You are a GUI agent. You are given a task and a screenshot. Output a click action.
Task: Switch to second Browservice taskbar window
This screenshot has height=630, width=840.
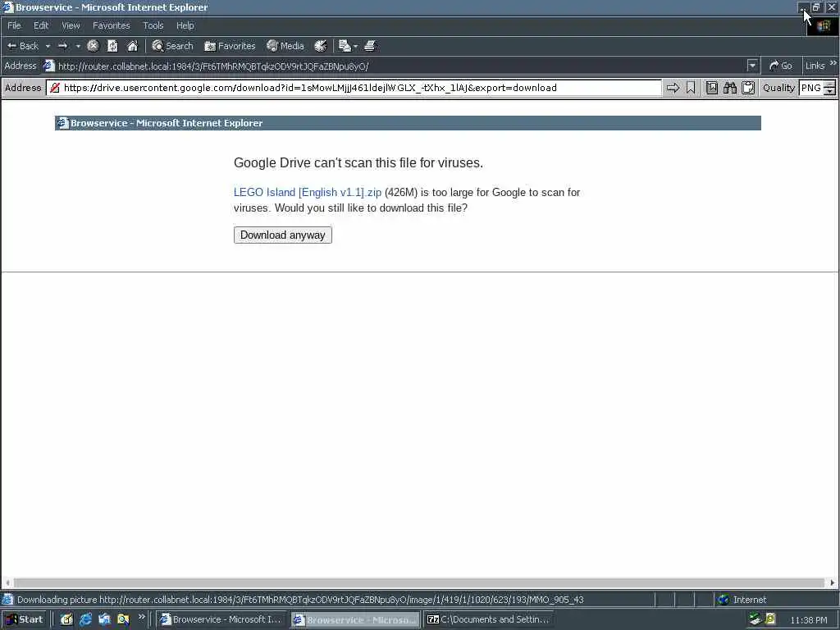(354, 620)
